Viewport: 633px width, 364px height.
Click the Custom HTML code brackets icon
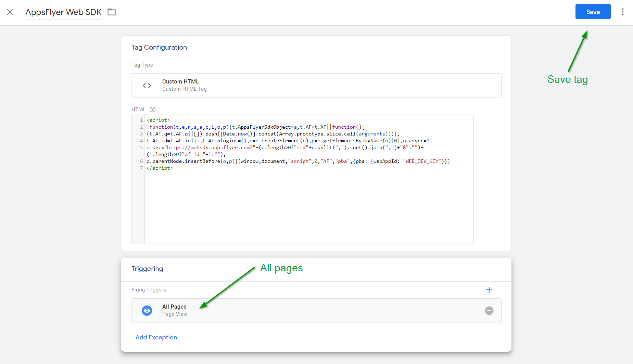(147, 86)
